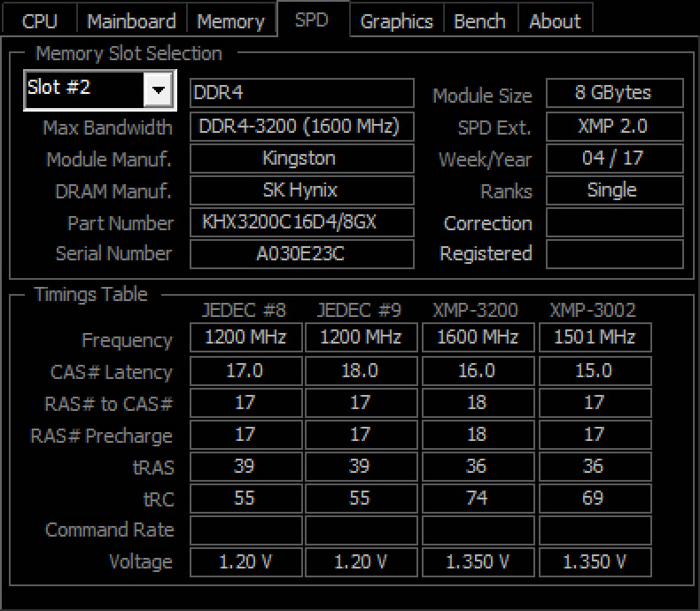Image resolution: width=700 pixels, height=611 pixels.
Task: Click the Serial Number label
Action: point(113,254)
